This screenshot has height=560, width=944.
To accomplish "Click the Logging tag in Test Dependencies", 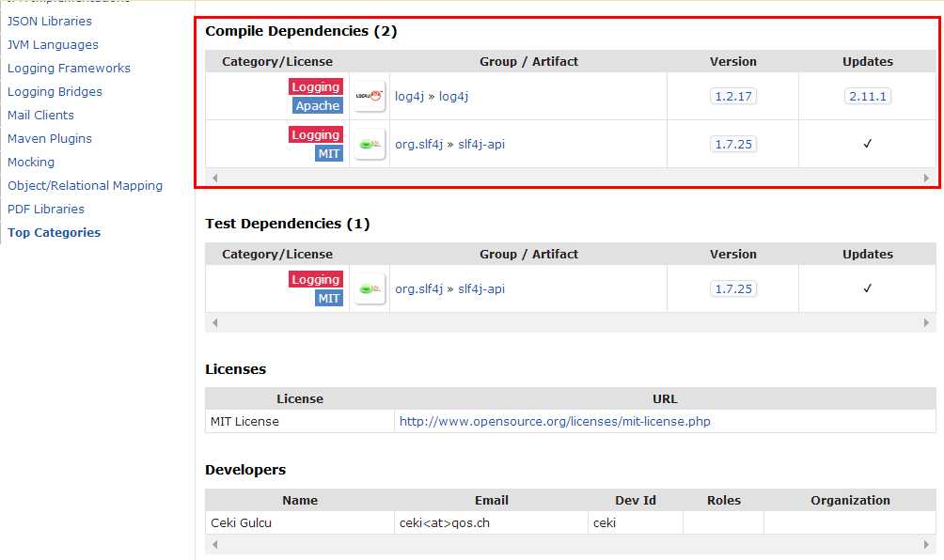I will click(x=316, y=279).
